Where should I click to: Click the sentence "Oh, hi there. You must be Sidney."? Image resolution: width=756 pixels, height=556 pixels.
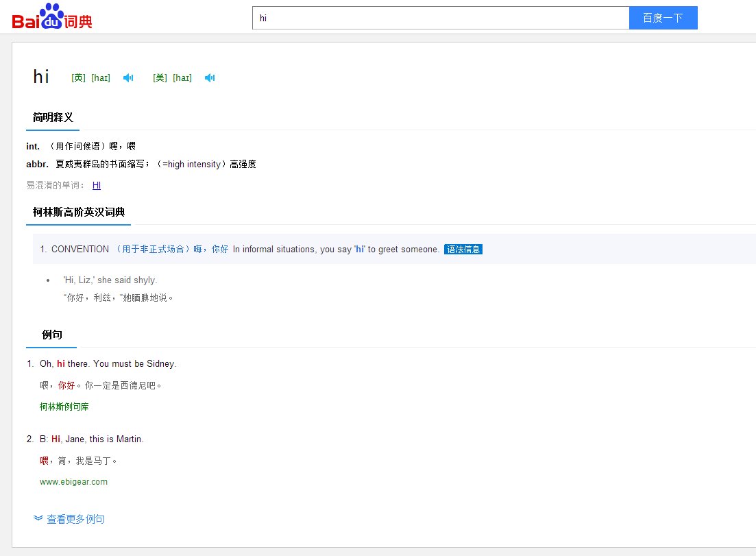(x=108, y=363)
